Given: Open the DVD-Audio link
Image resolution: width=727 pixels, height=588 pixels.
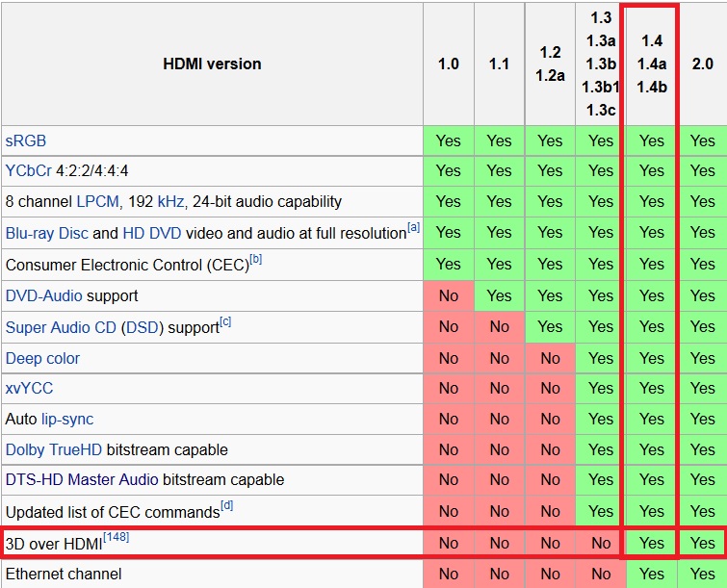Looking at the screenshot, I should [44, 296].
